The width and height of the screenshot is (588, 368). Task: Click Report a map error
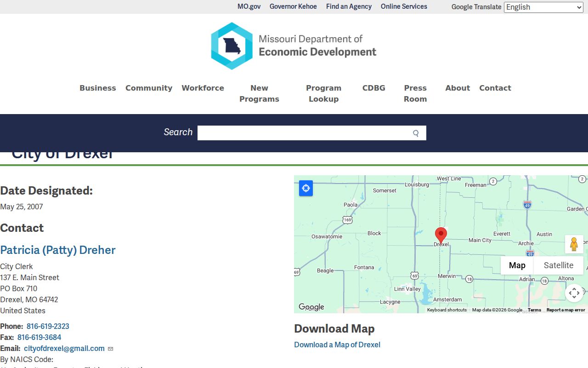[x=566, y=310]
